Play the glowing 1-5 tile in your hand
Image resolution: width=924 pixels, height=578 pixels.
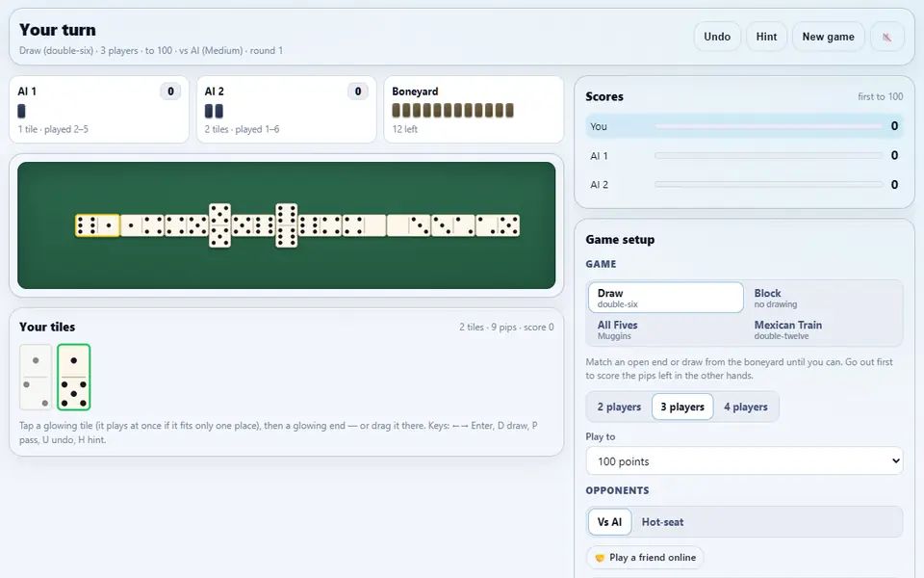pyautogui.click(x=74, y=377)
